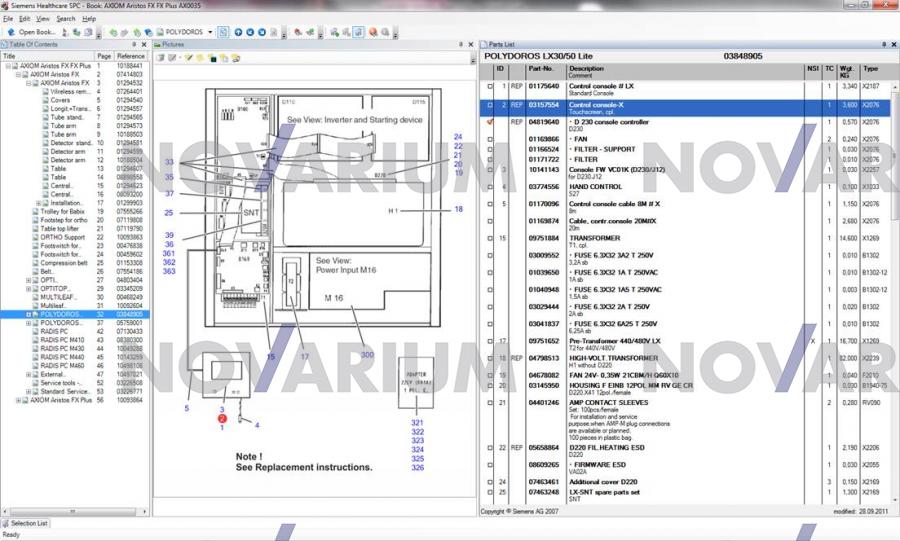Open the Search menu
Viewport: 900px width, 541px height.
pyautogui.click(x=66, y=19)
